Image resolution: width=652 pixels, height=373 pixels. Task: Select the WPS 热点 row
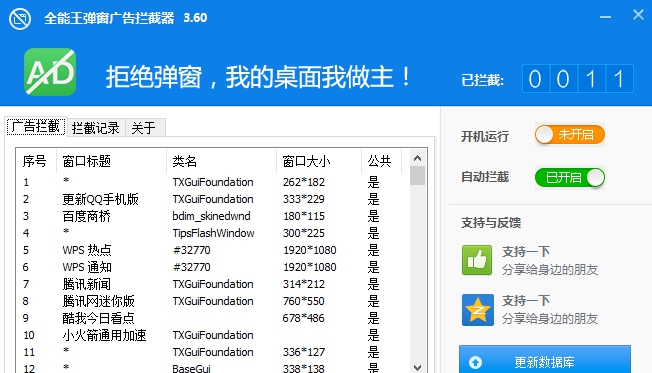point(212,250)
